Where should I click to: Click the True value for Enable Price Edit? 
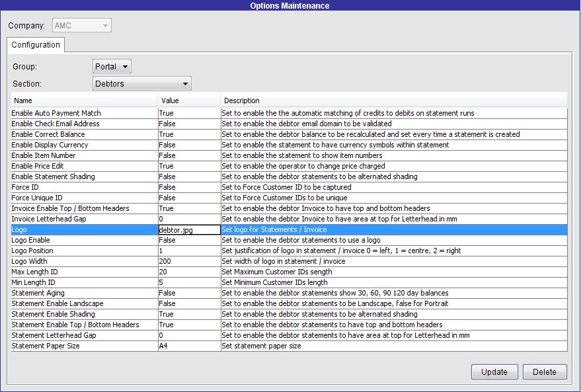tap(166, 166)
